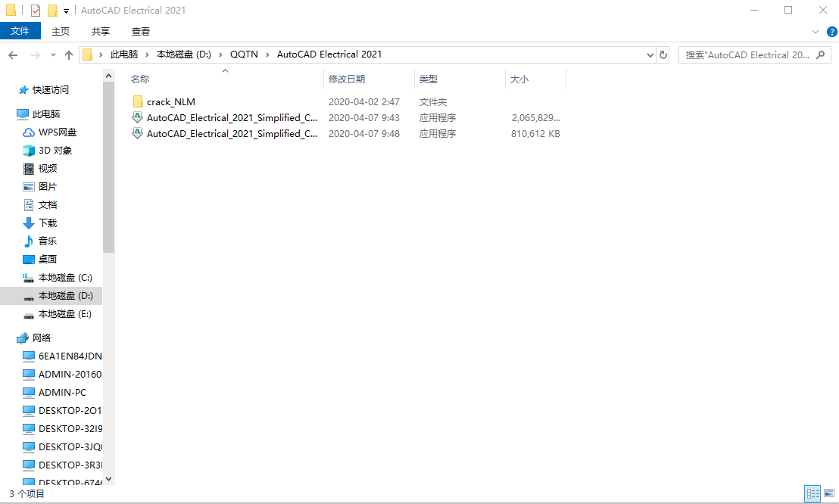Switch to the 查看 ribbon tab
Screen dimensions: 839x504
tap(141, 32)
